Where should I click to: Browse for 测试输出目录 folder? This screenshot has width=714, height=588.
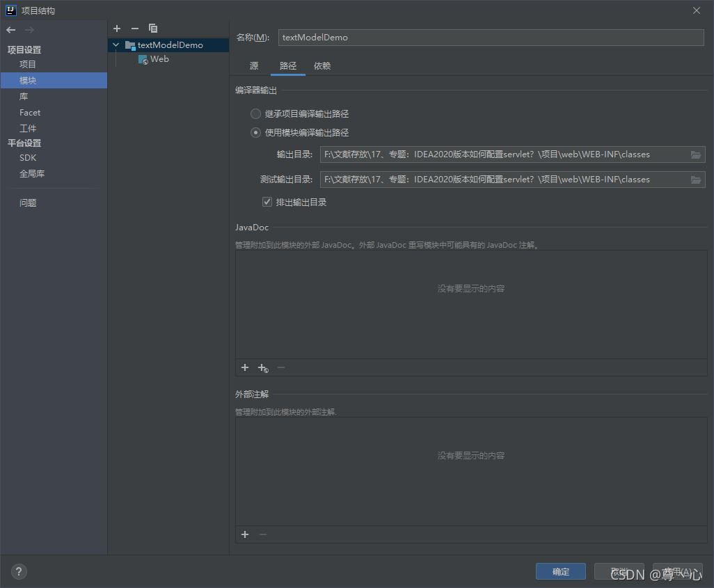pyautogui.click(x=695, y=180)
